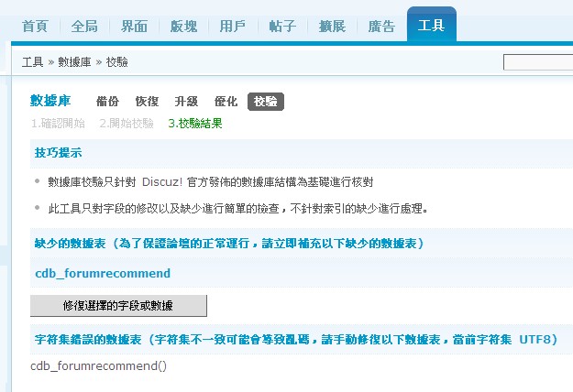Click the tip about Discuz! 官方 database structure

click(x=211, y=181)
